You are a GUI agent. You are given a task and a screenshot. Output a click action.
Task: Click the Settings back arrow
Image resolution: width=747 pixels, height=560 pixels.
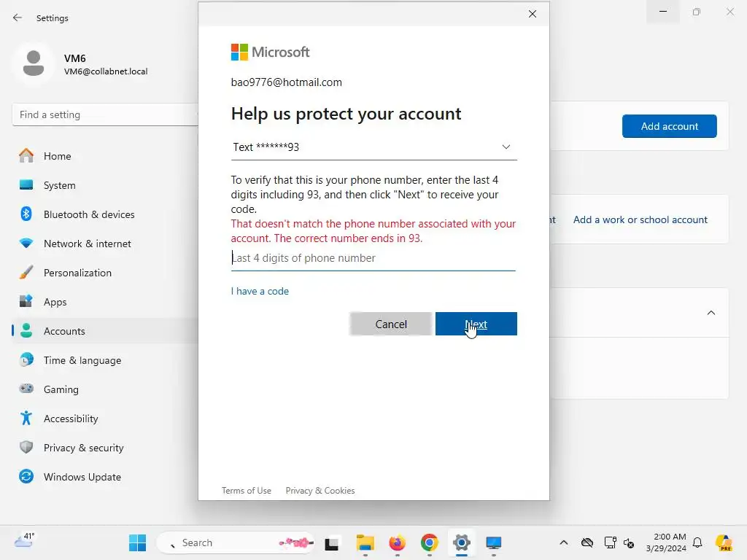coord(18,17)
